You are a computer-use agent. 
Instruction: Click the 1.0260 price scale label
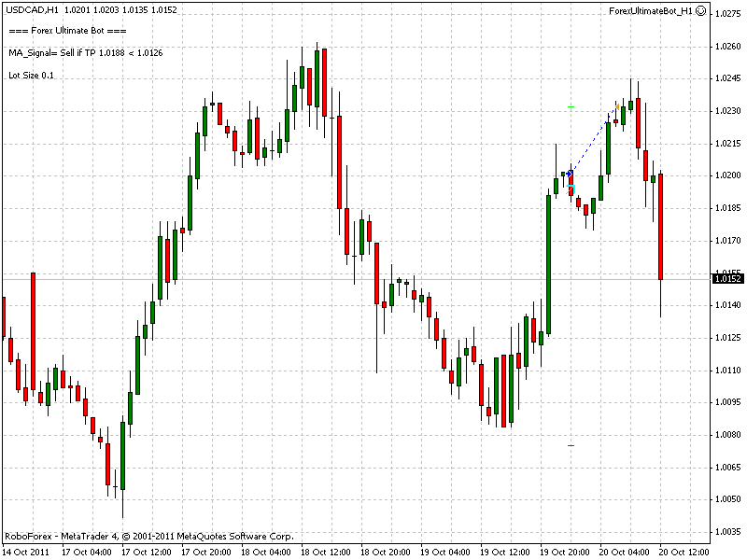coord(728,46)
